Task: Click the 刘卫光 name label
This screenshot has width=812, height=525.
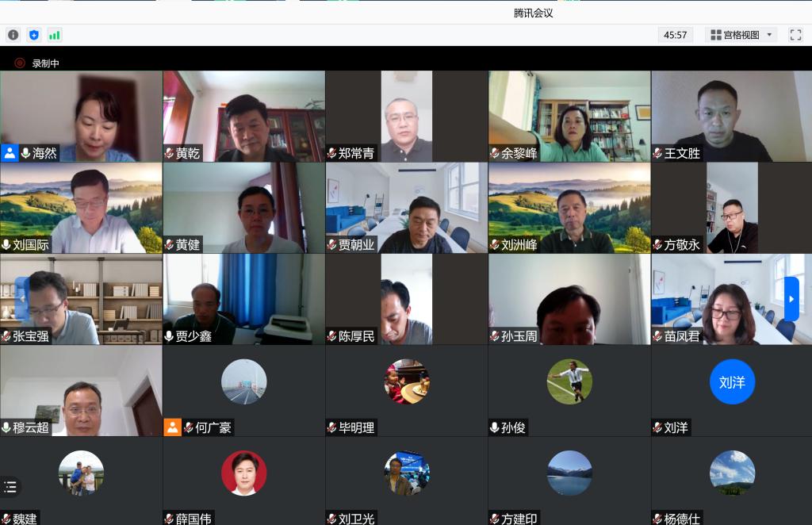Action: pos(356,519)
